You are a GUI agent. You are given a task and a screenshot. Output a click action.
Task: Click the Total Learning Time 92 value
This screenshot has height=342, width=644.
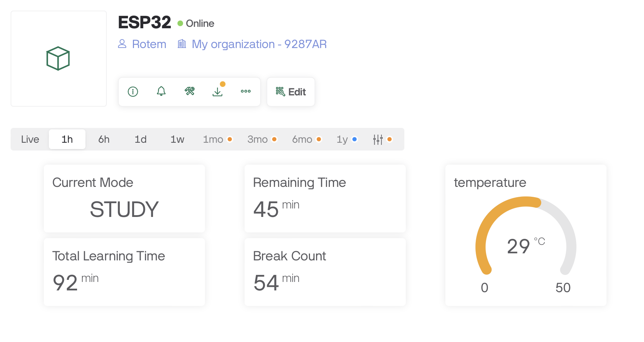65,283
